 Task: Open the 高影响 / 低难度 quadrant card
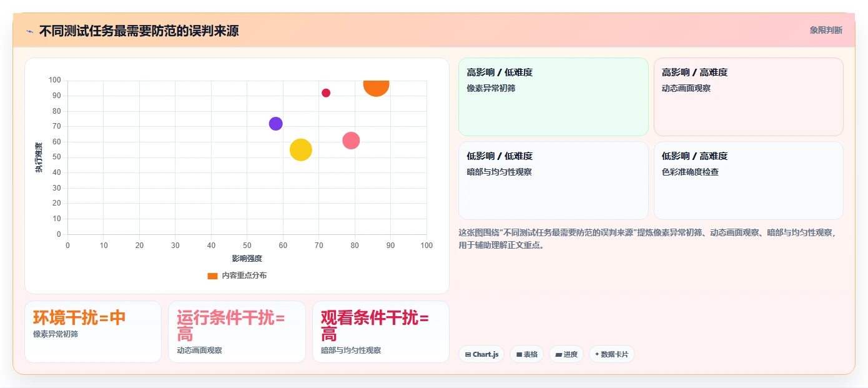pos(553,97)
